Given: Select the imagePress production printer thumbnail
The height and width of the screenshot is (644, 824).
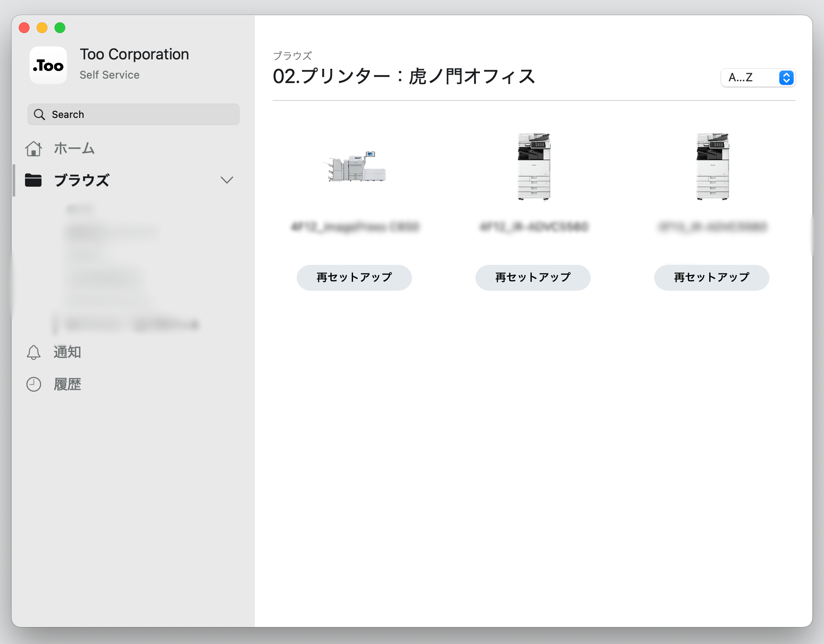Looking at the screenshot, I should (x=354, y=167).
